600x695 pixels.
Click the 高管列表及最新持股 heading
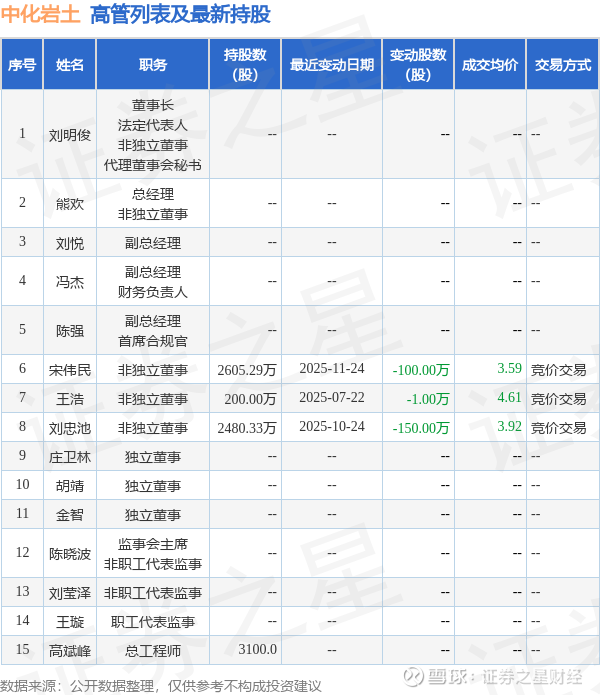click(x=180, y=14)
